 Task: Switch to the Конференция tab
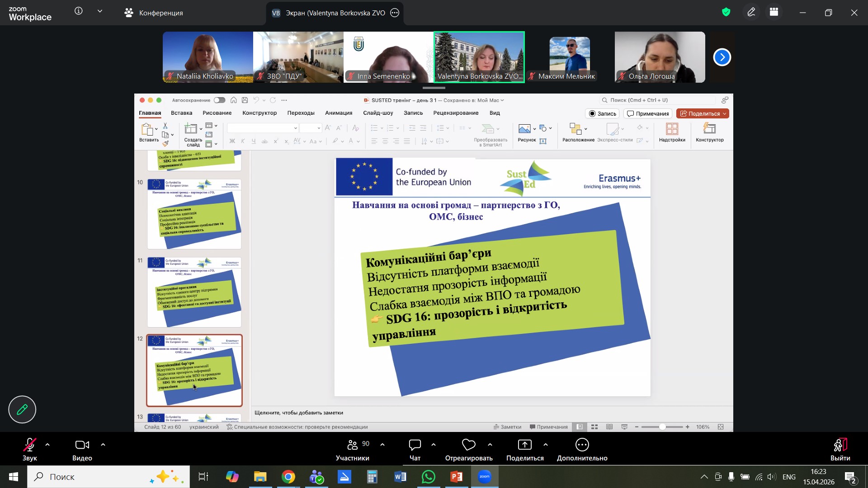154,13
